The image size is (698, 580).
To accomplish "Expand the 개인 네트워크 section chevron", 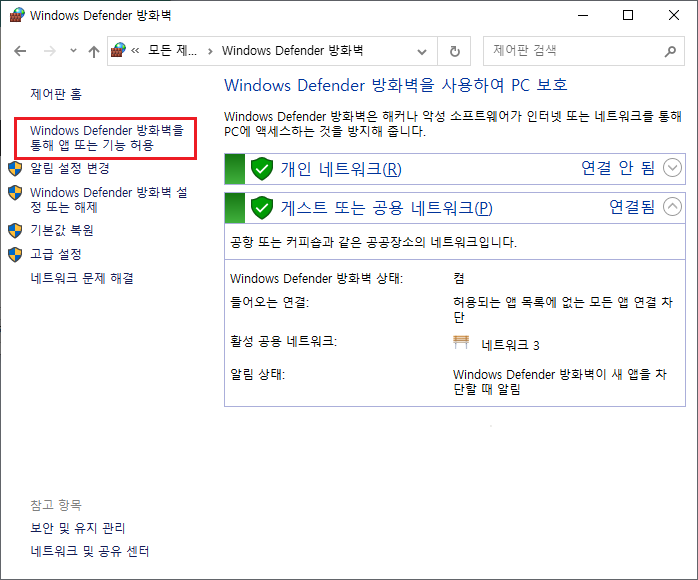I will click(x=672, y=168).
